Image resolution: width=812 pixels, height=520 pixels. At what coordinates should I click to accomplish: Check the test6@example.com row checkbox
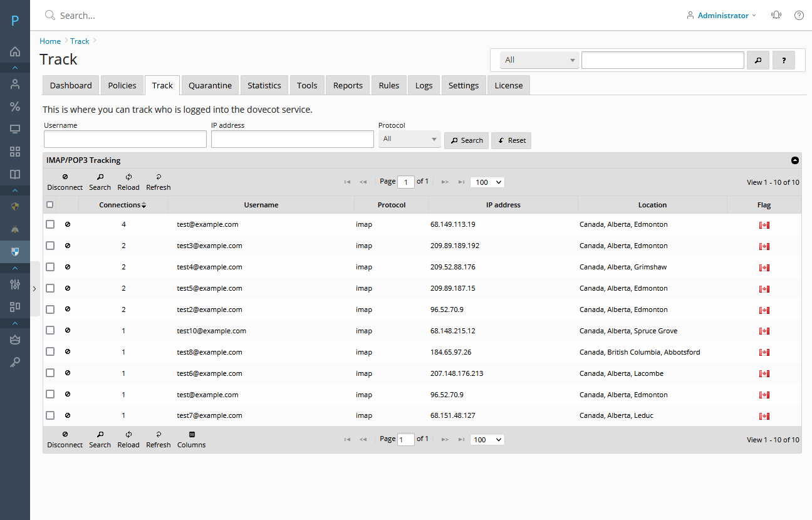point(50,373)
